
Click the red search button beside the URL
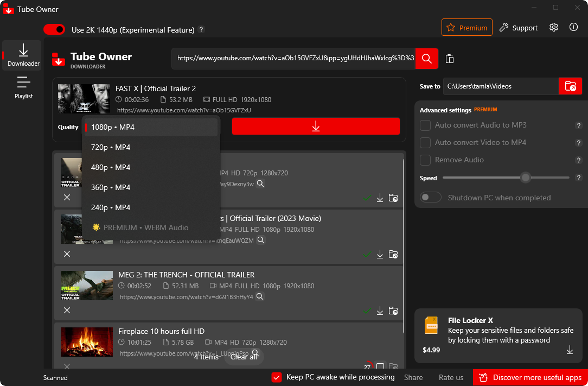(427, 59)
